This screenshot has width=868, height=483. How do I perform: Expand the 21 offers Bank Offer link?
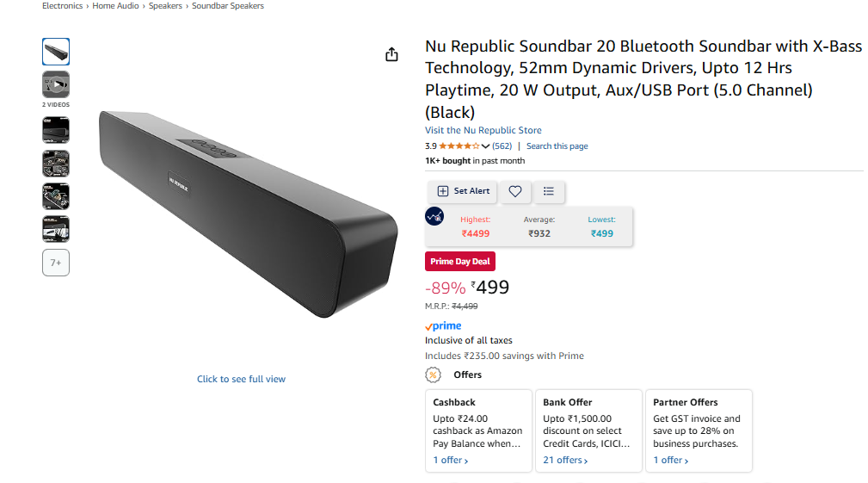565,461
